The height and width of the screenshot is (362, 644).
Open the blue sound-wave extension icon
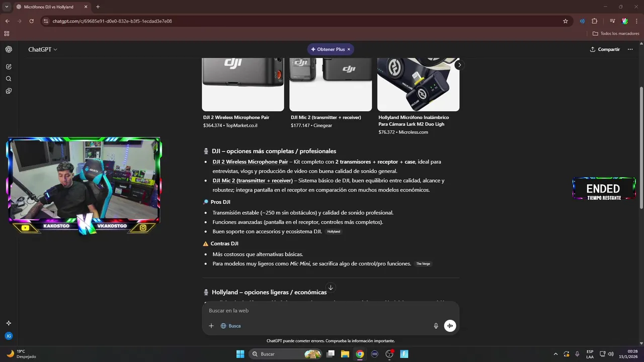pos(582,21)
